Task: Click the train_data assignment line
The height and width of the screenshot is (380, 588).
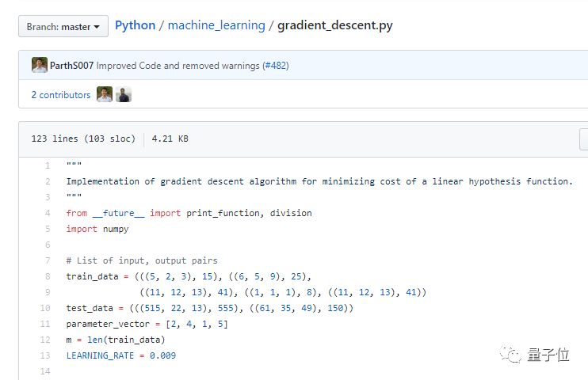Action: point(189,276)
